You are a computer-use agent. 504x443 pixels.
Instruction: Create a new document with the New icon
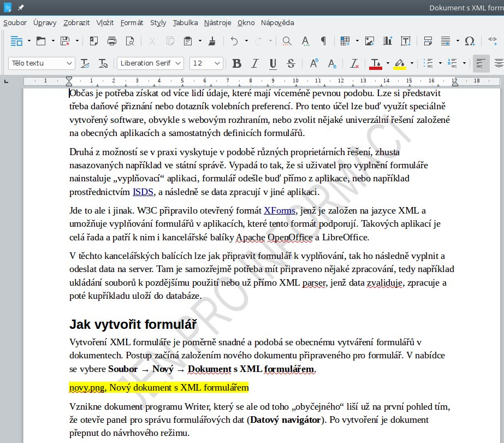(x=16, y=41)
